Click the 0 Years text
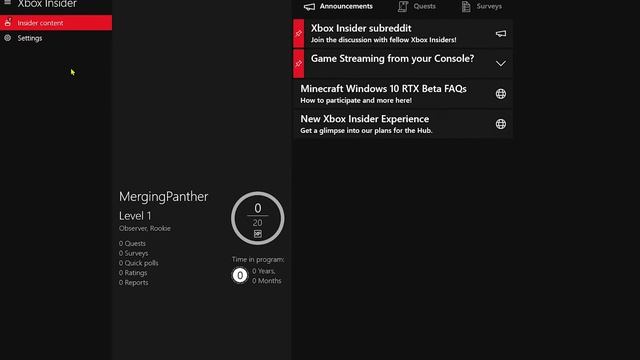640x360 pixels. click(264, 271)
